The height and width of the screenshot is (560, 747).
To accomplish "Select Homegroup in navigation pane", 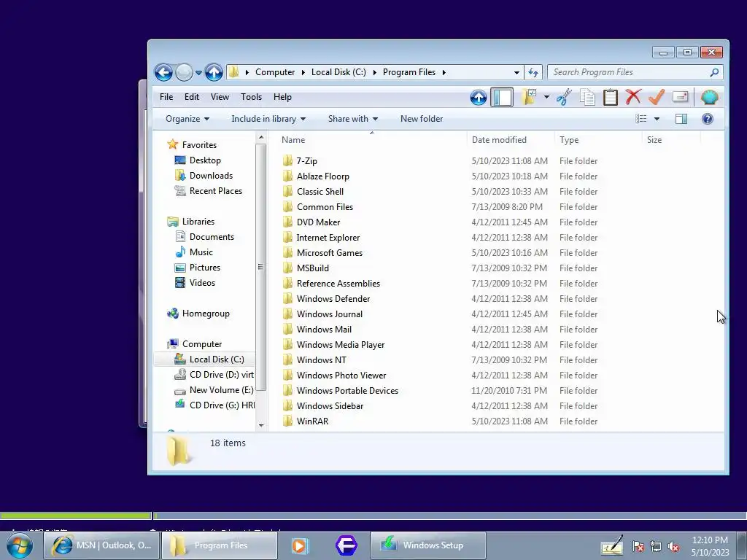I will (205, 314).
